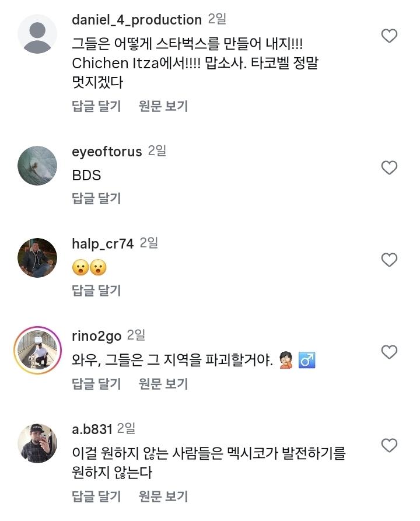Open daniel_4_production's profile picture
Image resolution: width=420 pixels, height=521 pixels.
[38, 34]
